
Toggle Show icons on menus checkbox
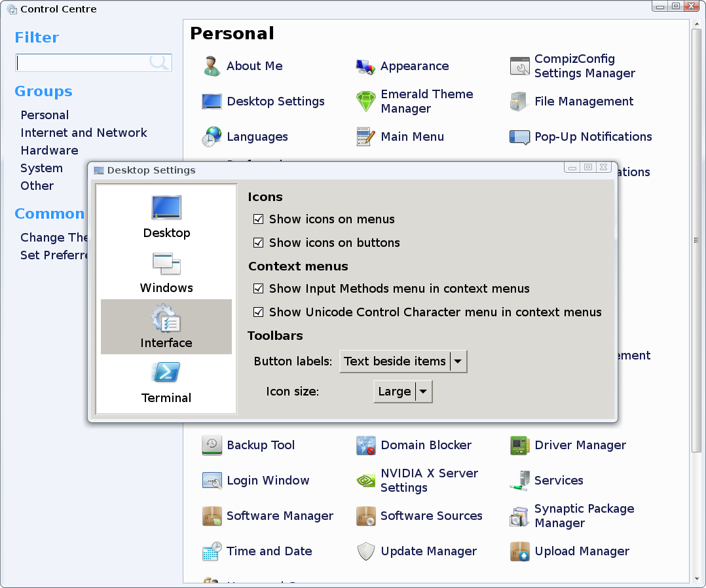[x=258, y=219]
